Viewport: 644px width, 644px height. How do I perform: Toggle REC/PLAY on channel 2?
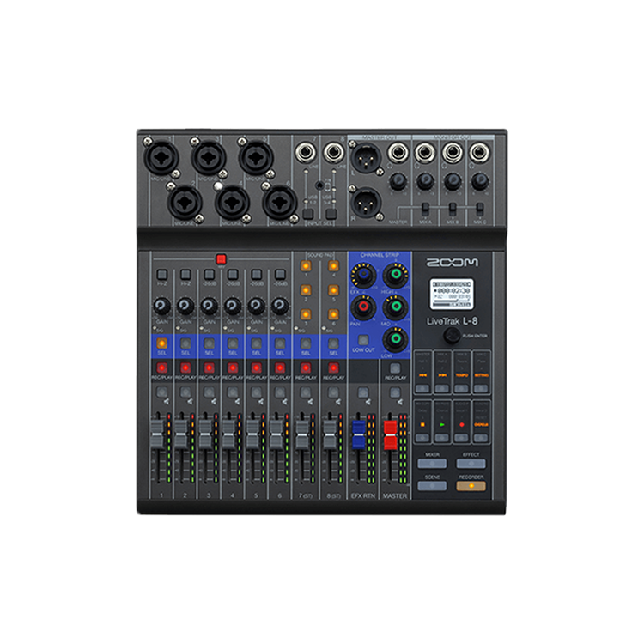(185, 368)
